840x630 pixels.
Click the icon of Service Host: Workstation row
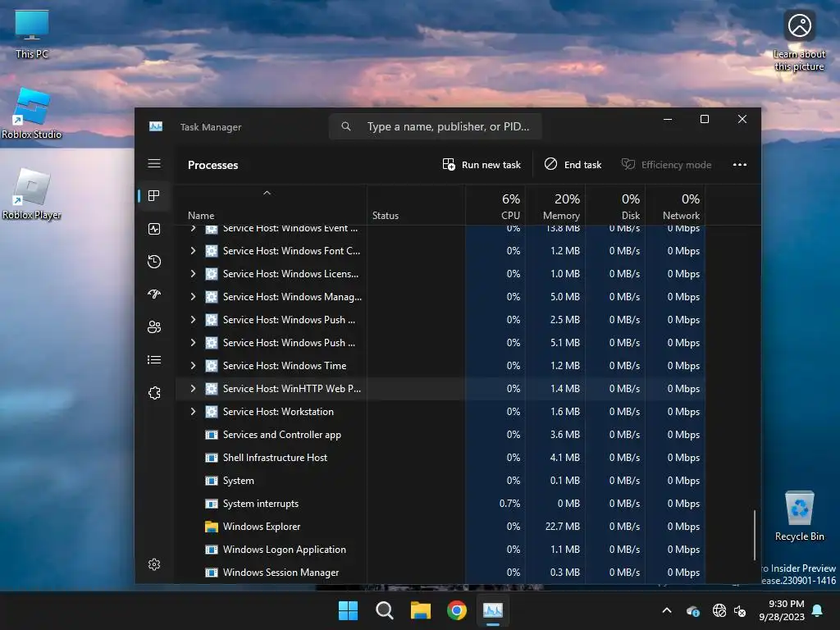pyautogui.click(x=212, y=412)
